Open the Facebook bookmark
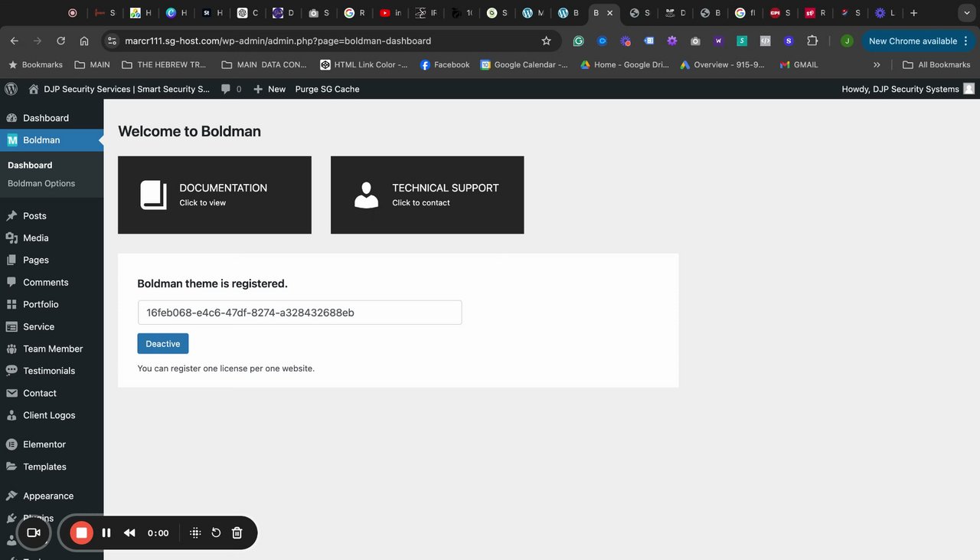The image size is (980, 560). (445, 65)
